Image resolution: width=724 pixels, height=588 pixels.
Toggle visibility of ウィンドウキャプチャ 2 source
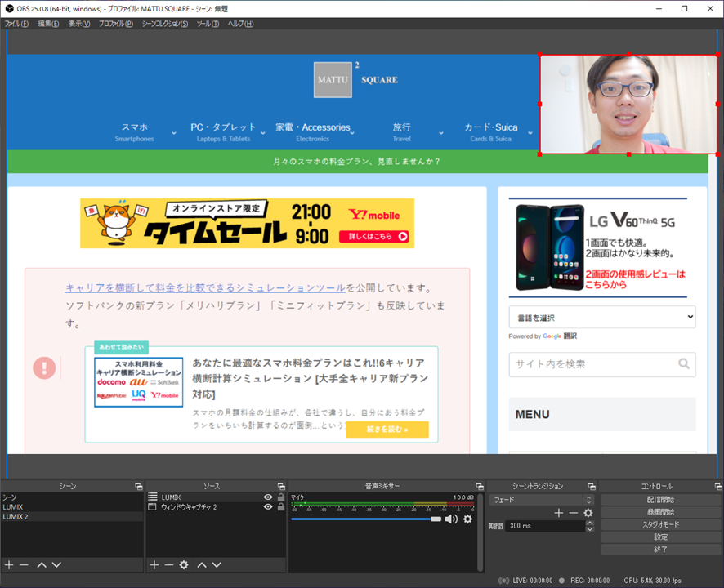[268, 507]
